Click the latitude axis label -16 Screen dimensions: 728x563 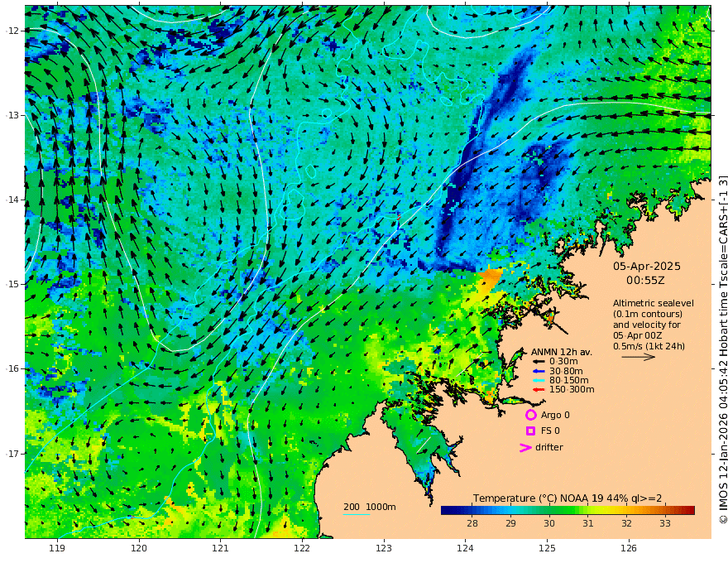point(12,368)
